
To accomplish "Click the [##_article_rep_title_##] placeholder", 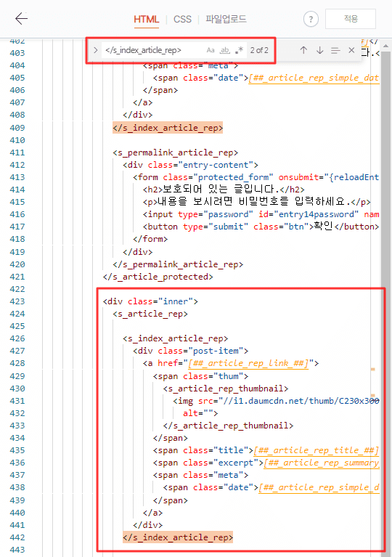I will [316, 450].
